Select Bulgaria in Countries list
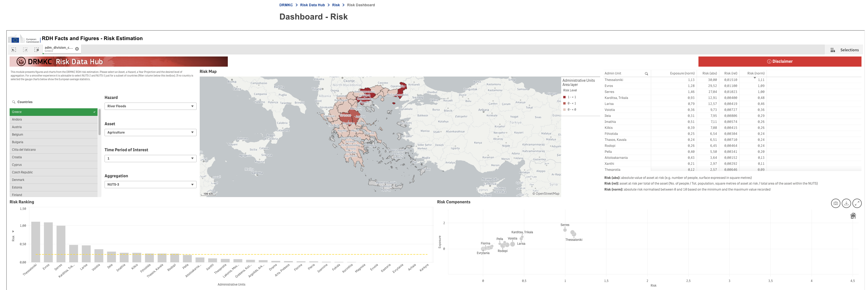Screen dimensions: 868x290 (54, 142)
